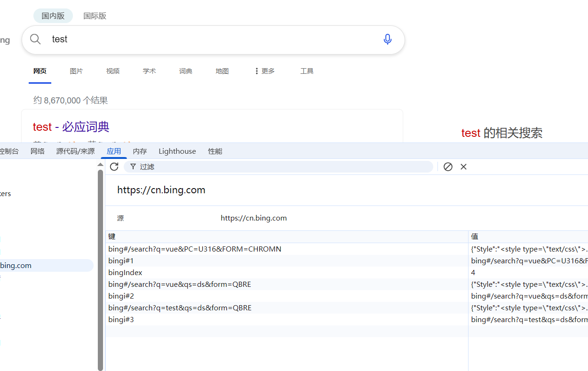Image resolution: width=588 pixels, height=371 pixels.
Task: Click the 源 https://cn.bing.com origin value
Action: [254, 218]
